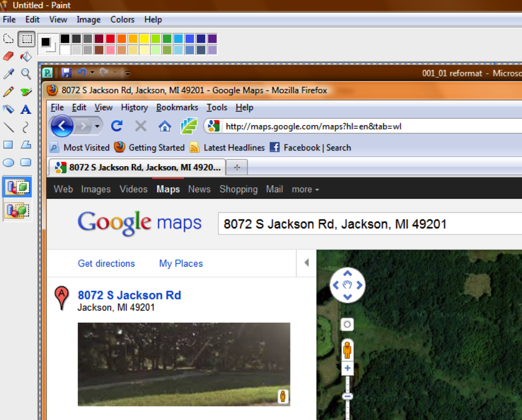This screenshot has width=522, height=420.
Task: Select the Fill With Color tool
Action: [25, 56]
